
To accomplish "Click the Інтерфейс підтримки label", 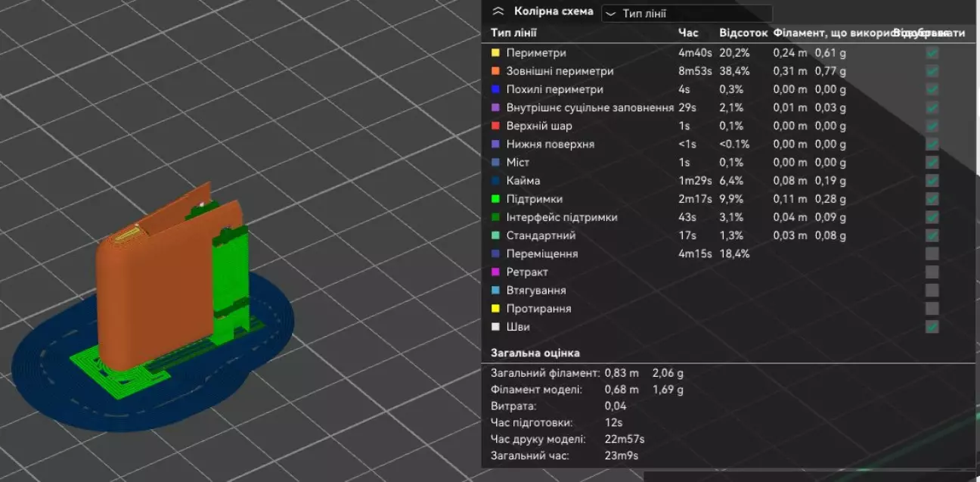I will (561, 217).
